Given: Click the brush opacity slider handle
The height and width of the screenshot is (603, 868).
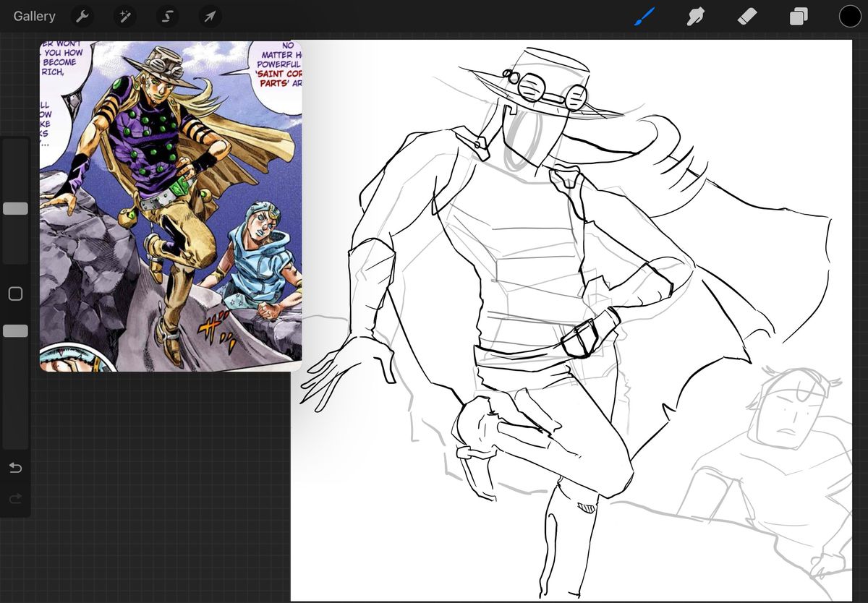Looking at the screenshot, I should [15, 330].
